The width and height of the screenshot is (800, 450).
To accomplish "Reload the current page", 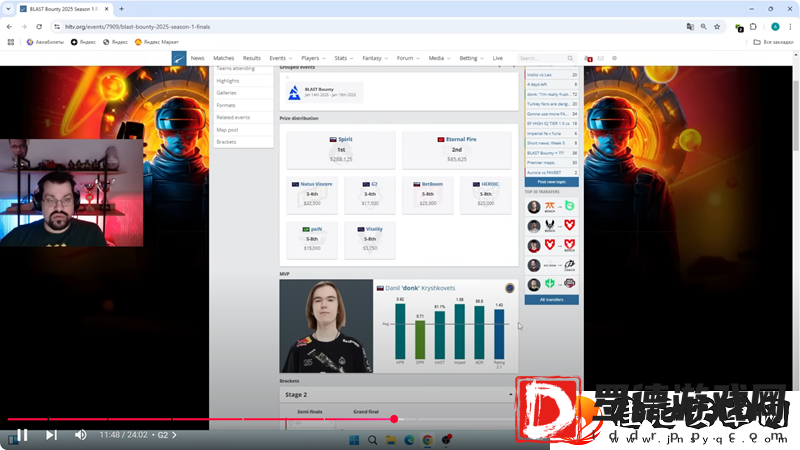I will tap(39, 27).
